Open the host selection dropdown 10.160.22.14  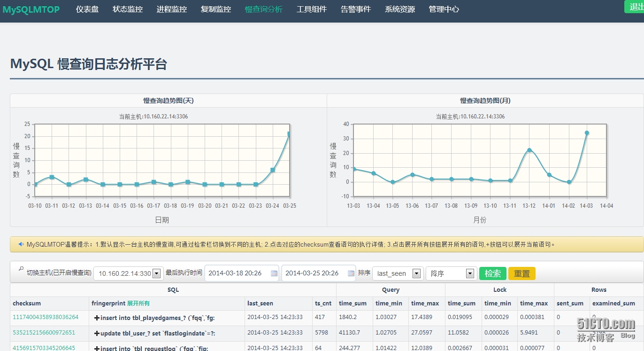pos(128,273)
